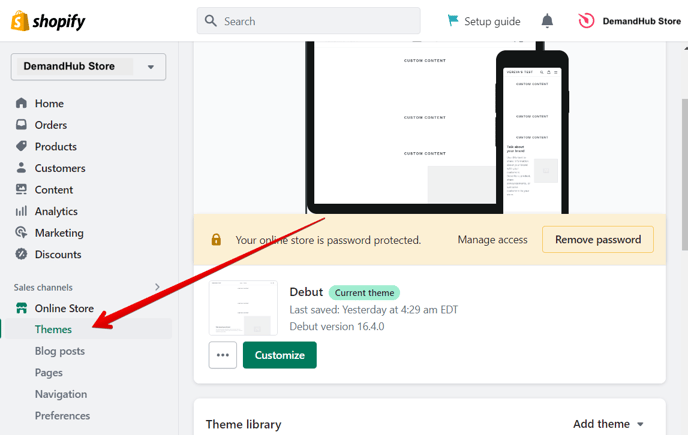Click the Analytics bar chart icon
This screenshot has width=688, height=435.
pos(21,211)
